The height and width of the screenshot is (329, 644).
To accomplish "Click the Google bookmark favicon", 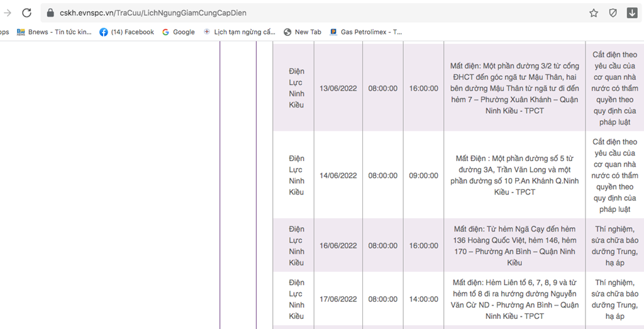I will tap(166, 32).
